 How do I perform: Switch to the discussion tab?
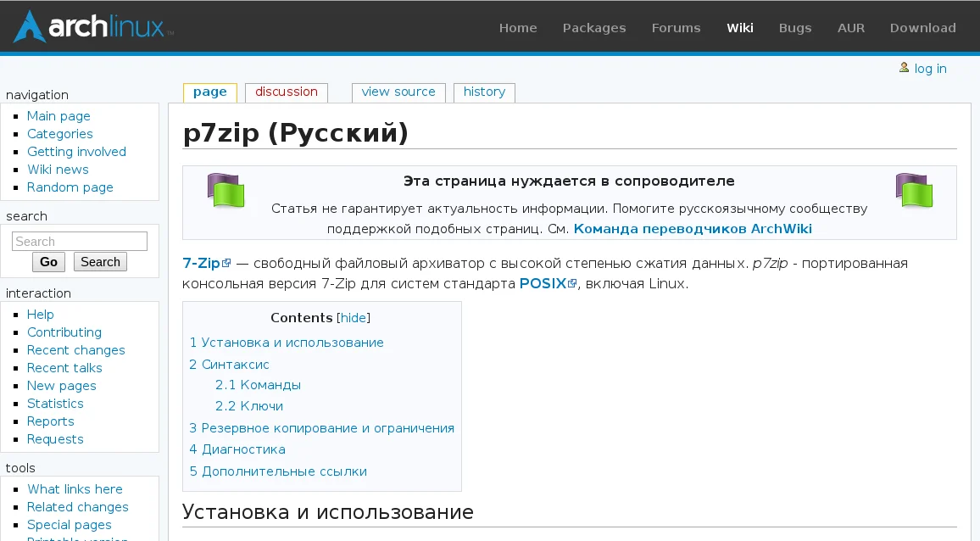point(287,92)
